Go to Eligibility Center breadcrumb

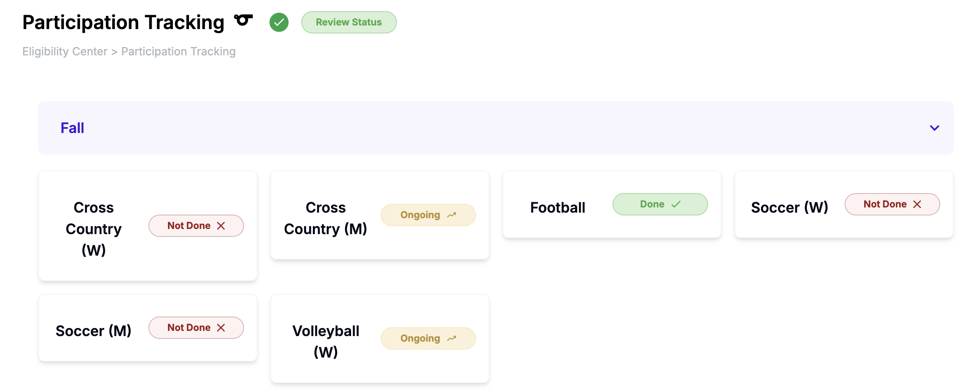pyautogui.click(x=65, y=51)
